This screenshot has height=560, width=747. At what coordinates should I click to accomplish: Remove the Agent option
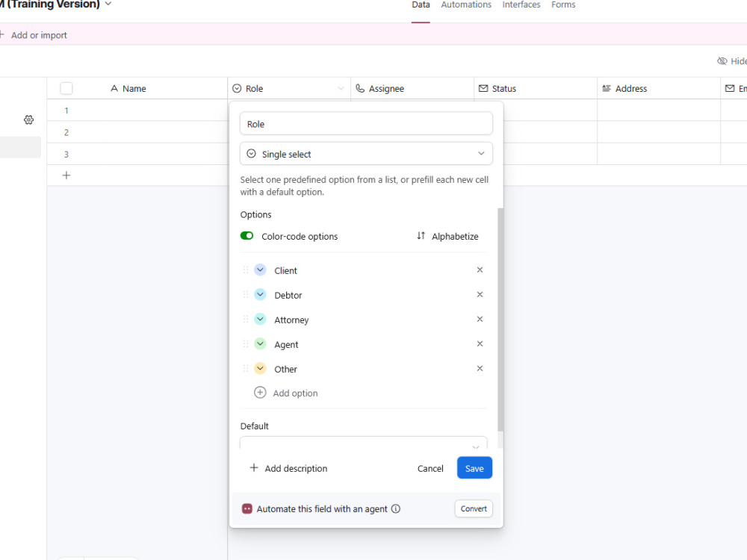click(x=480, y=343)
